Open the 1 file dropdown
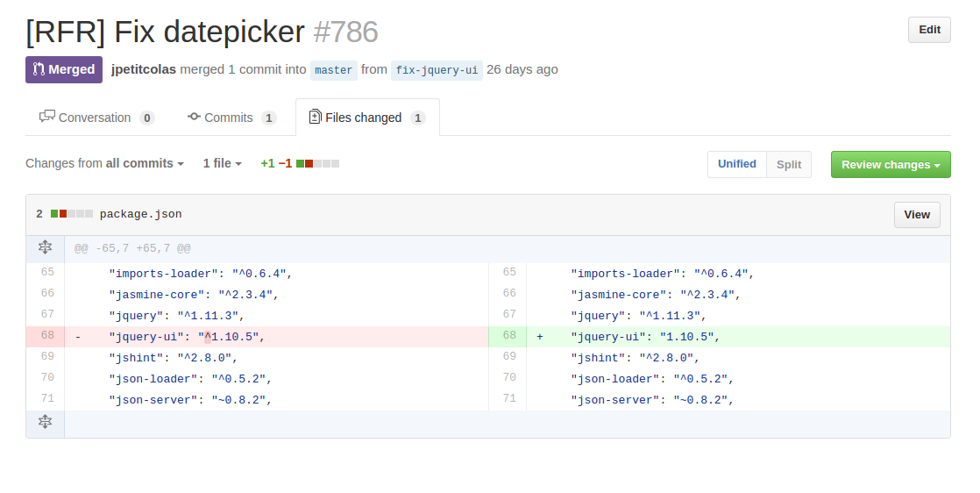Image resolution: width=980 pixels, height=493 pixels. point(222,163)
